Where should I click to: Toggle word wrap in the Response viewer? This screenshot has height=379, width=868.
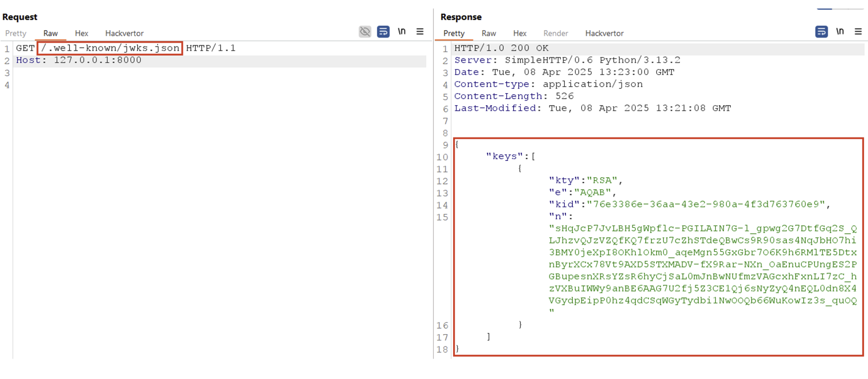821,32
